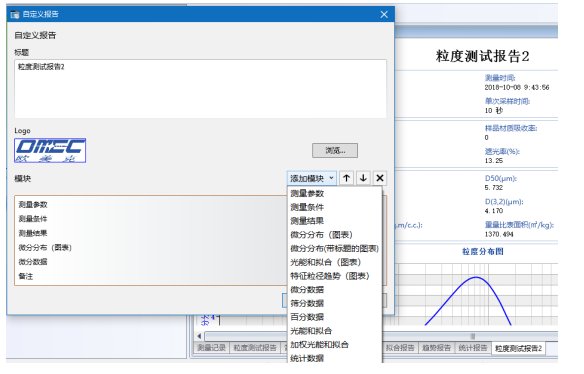Screen dimensions: 584x374
Task: Switch to the 趋势报告 tab
Action: (436, 348)
